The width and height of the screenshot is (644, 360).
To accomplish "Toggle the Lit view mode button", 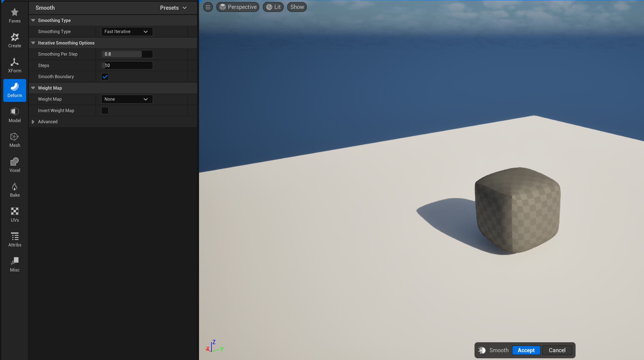I will click(x=273, y=7).
